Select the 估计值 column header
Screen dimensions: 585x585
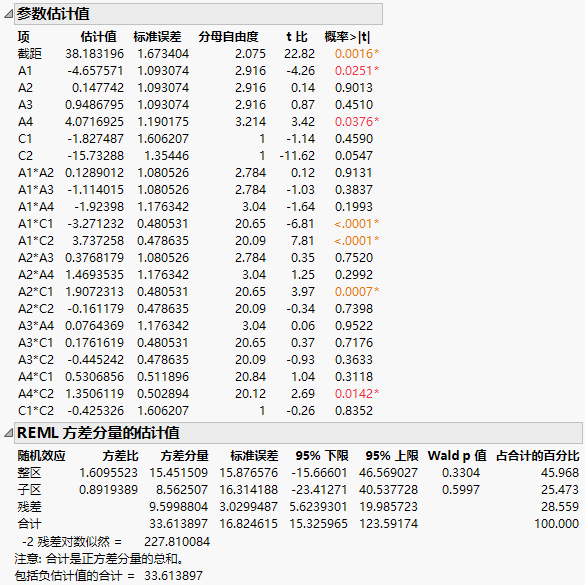pyautogui.click(x=98, y=37)
